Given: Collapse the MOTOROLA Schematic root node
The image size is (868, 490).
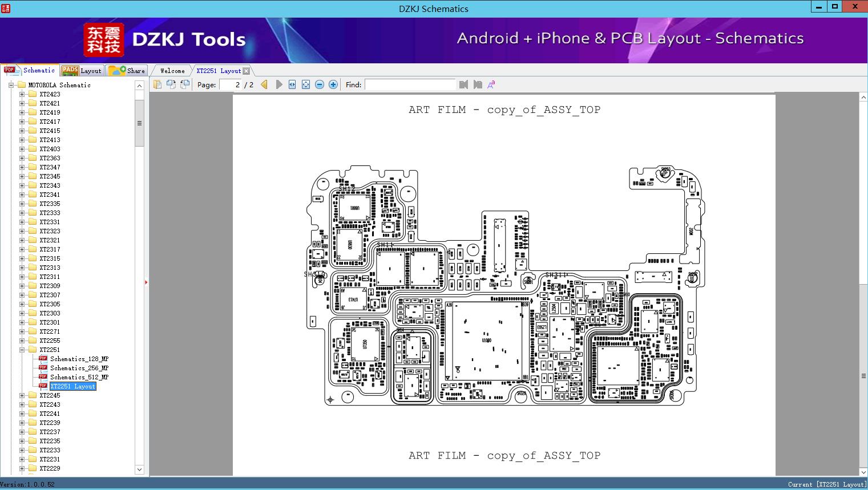Looking at the screenshot, I should pos(11,85).
